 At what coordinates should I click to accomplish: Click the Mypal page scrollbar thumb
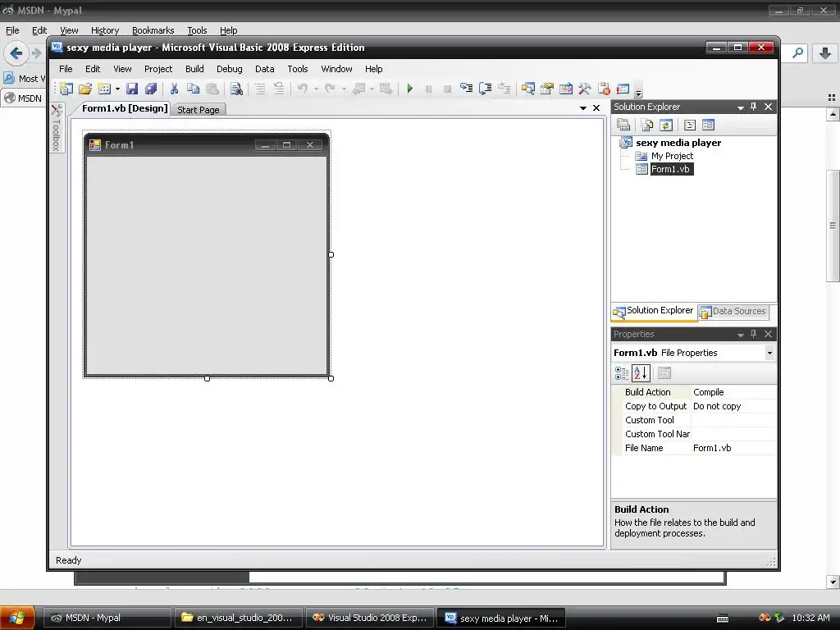[x=833, y=225]
